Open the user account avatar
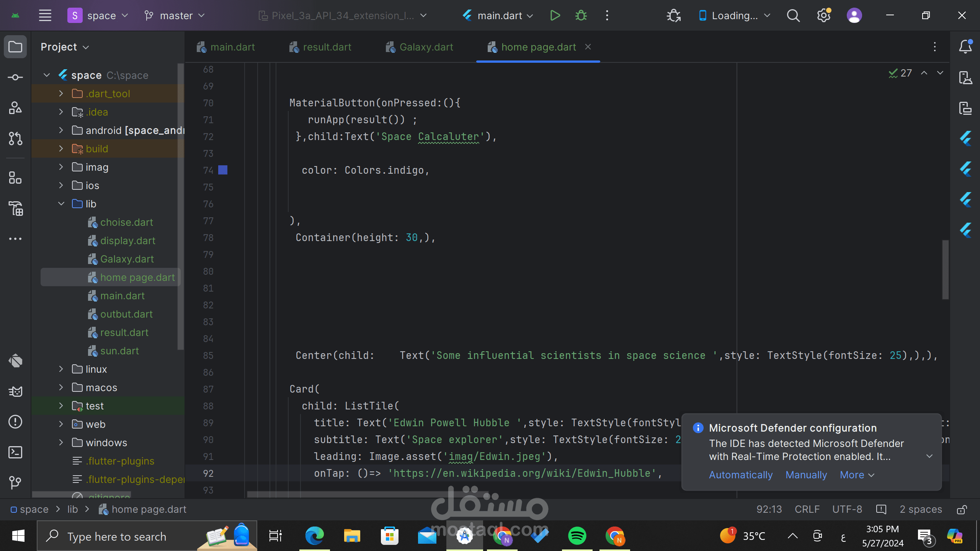The image size is (980, 551). (854, 16)
